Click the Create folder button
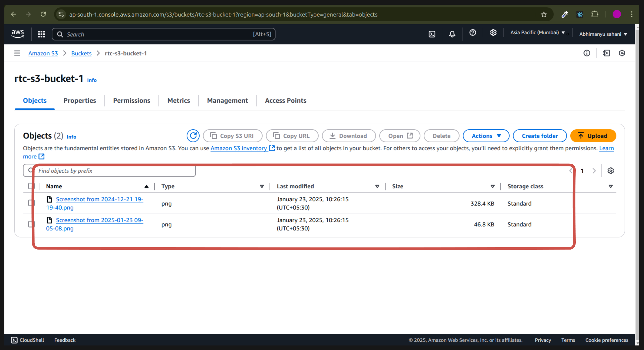 (x=540, y=136)
